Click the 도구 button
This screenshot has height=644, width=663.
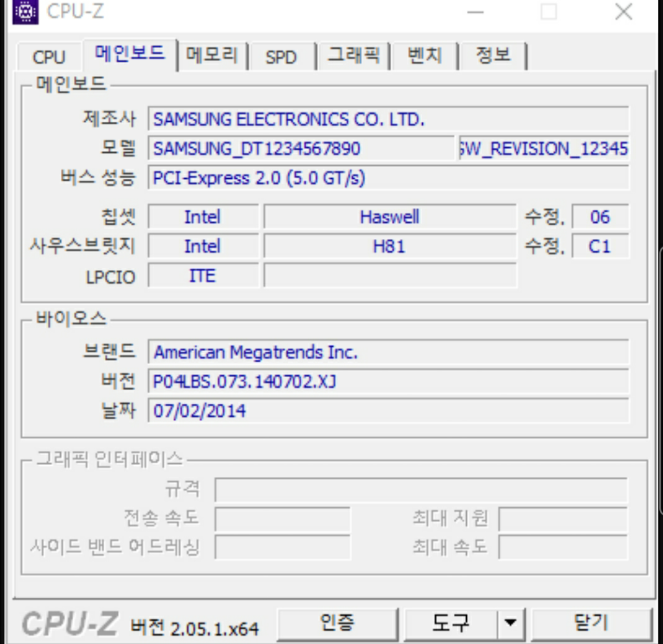point(451,623)
